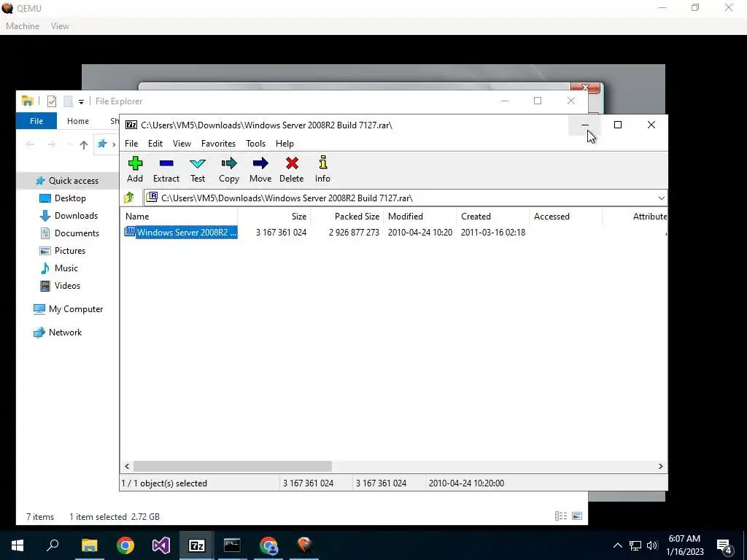This screenshot has width=747, height=560.
Task: Click File Explorer's Up arrow button
Action: 84,144
